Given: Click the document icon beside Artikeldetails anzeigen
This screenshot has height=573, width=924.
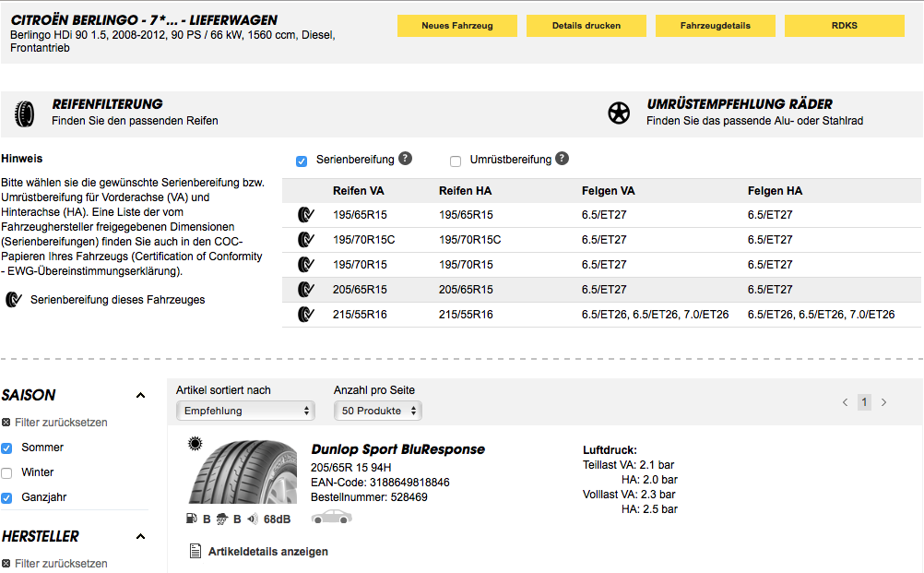Looking at the screenshot, I should pyautogui.click(x=195, y=551).
